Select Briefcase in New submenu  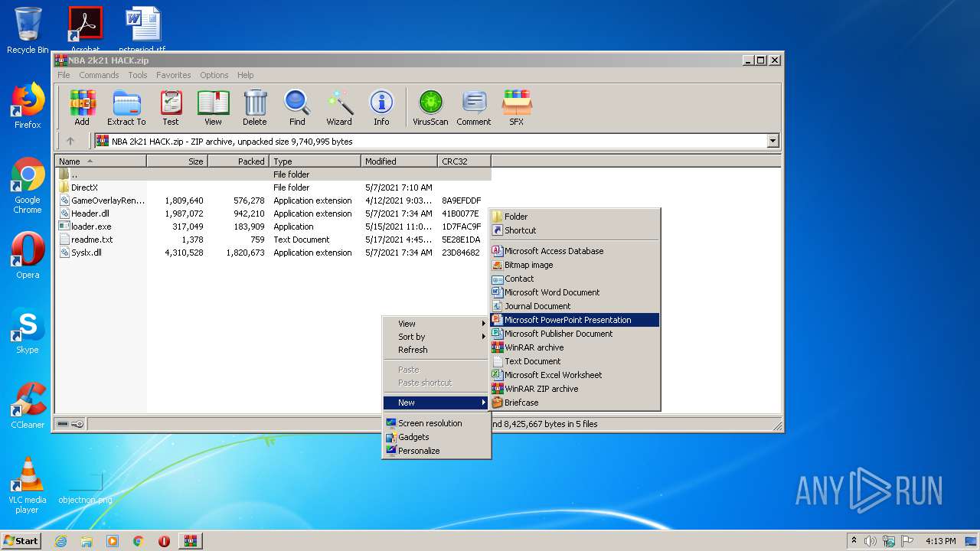575,403
